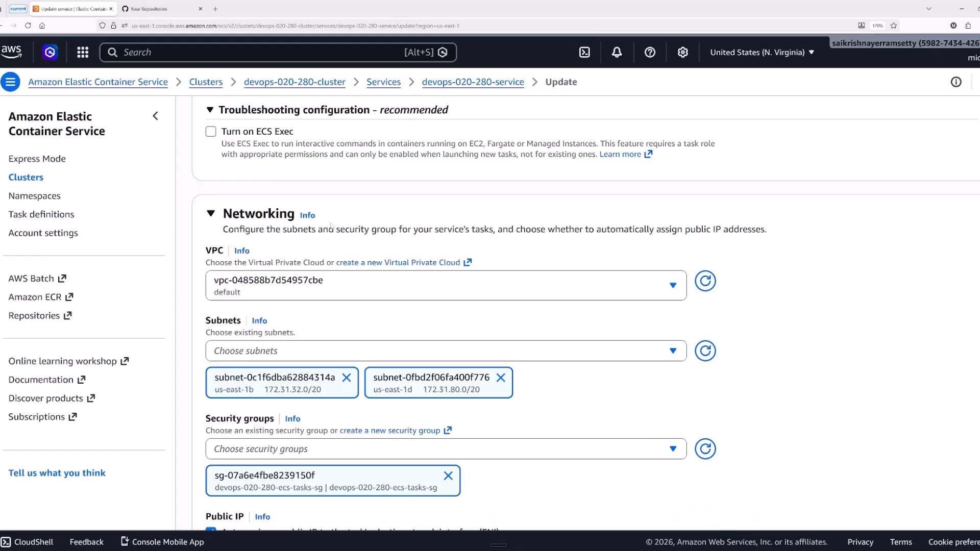Toggle the hamburger navigation menu
Screen dimensions: 980x551
coord(10,82)
